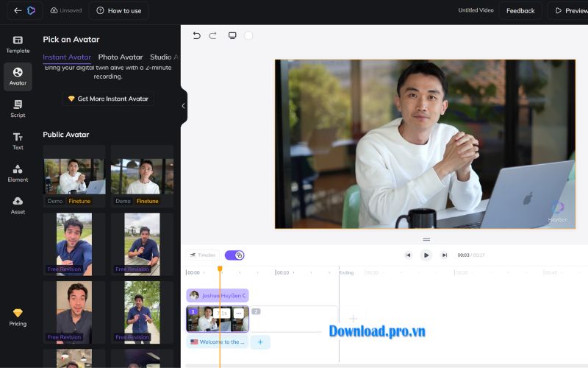The height and width of the screenshot is (368, 588).
Task: Click the Ending marker on timeline
Action: point(346,272)
